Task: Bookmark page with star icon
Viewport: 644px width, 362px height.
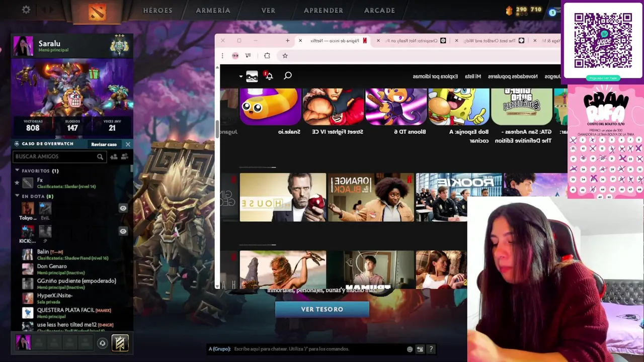Action: coord(285,56)
